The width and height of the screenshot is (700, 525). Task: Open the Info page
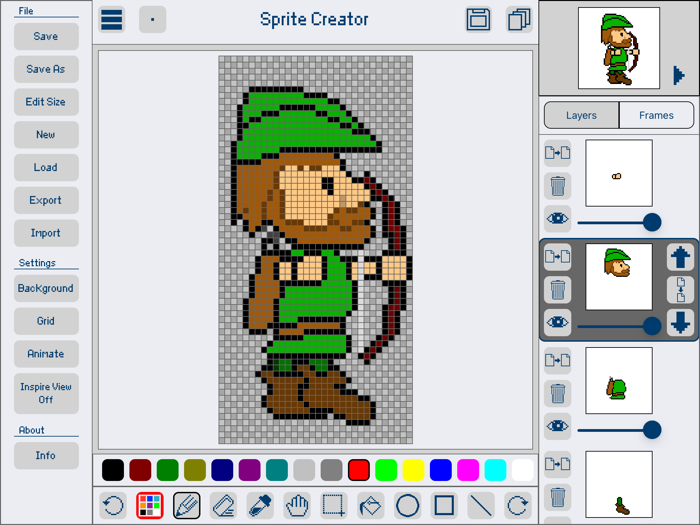(x=46, y=455)
